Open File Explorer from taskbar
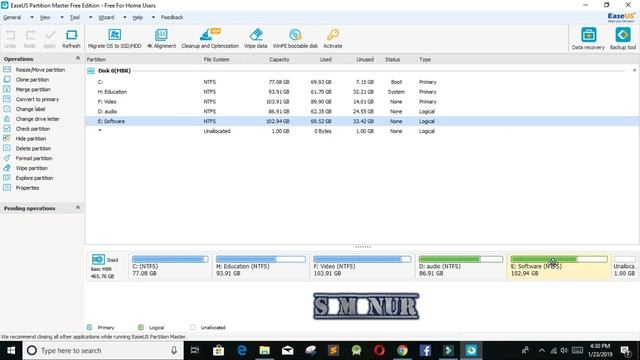 tap(264, 351)
